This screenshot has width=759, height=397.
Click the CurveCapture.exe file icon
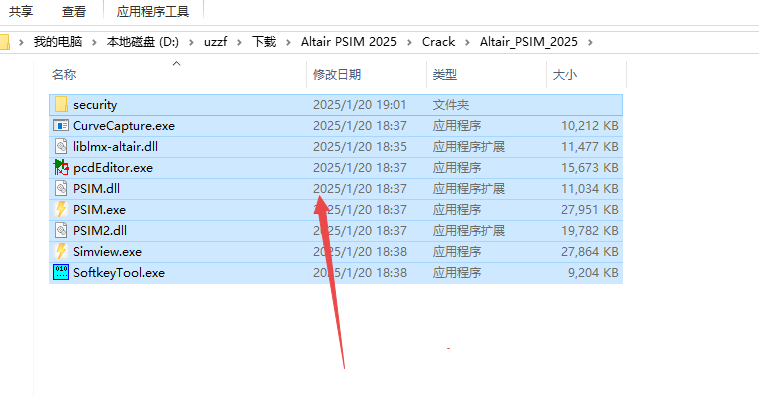pos(61,126)
